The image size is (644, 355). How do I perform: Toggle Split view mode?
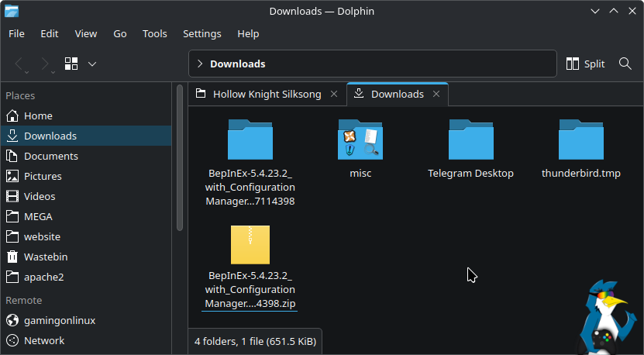585,64
